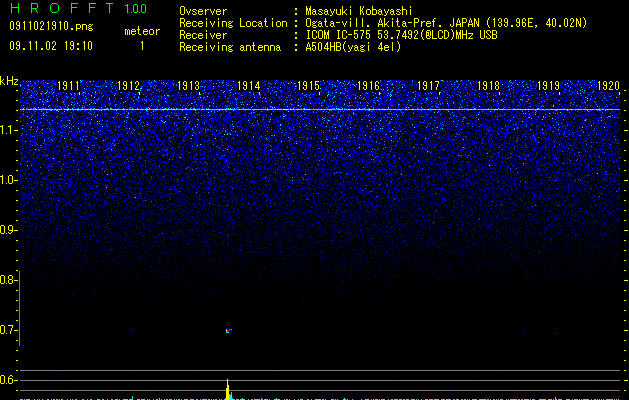Click the 1.0 kHz axis label
Screen dimensions: 629x400
tap(8, 180)
